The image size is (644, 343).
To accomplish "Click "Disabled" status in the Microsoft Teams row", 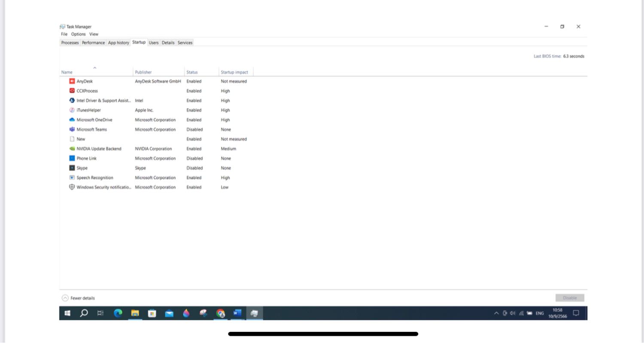I will (x=194, y=129).
